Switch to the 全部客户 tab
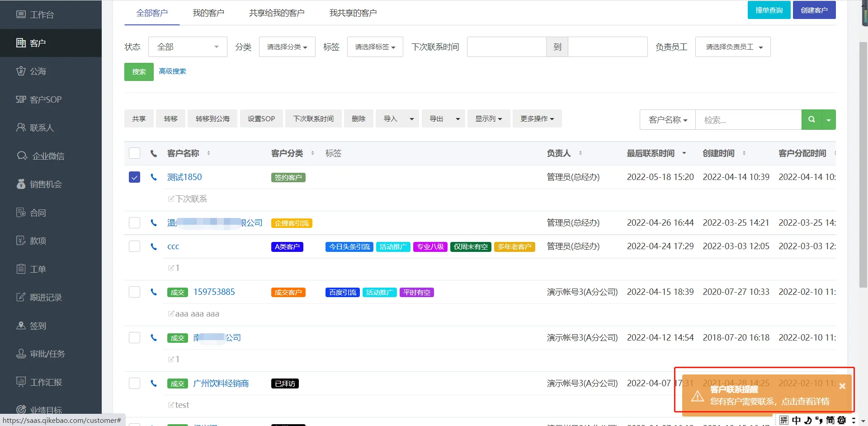Screen dimensions: 868x426 [x=152, y=13]
